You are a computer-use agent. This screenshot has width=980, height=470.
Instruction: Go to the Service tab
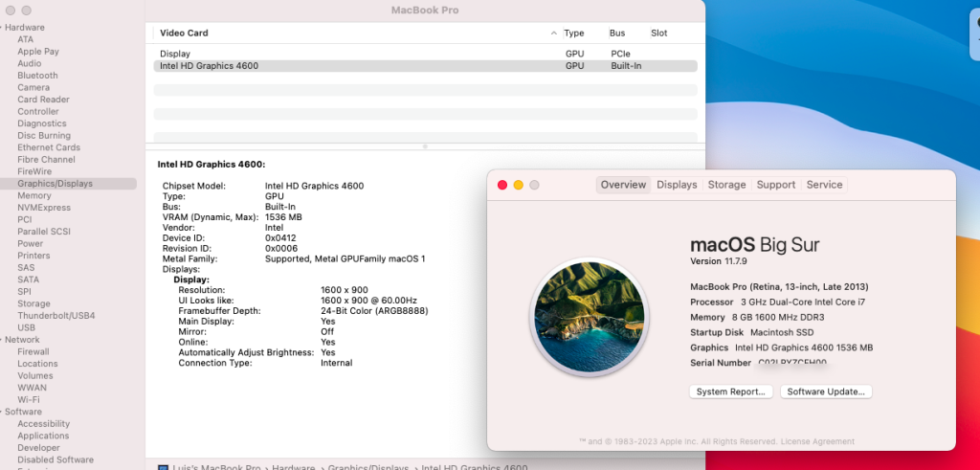pyautogui.click(x=824, y=185)
